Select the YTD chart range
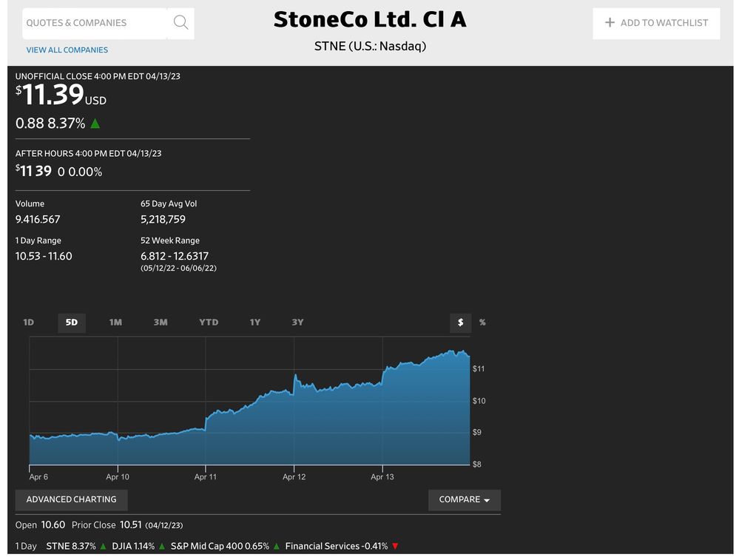This screenshot has height=560, width=739. [x=209, y=323]
